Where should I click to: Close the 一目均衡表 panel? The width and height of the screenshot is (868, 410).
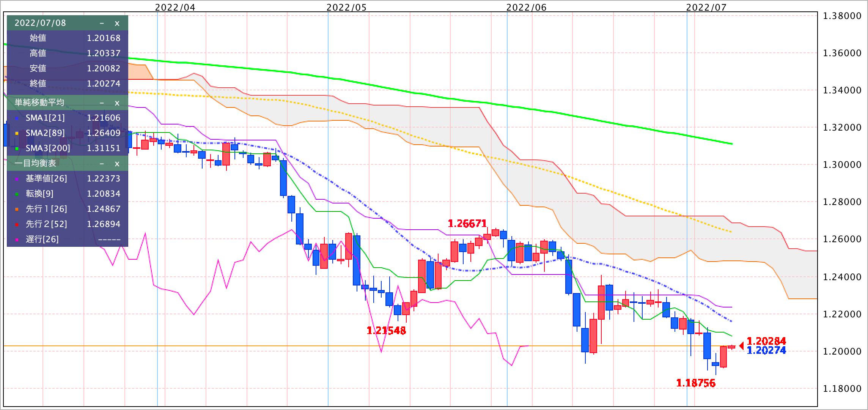tap(117, 164)
